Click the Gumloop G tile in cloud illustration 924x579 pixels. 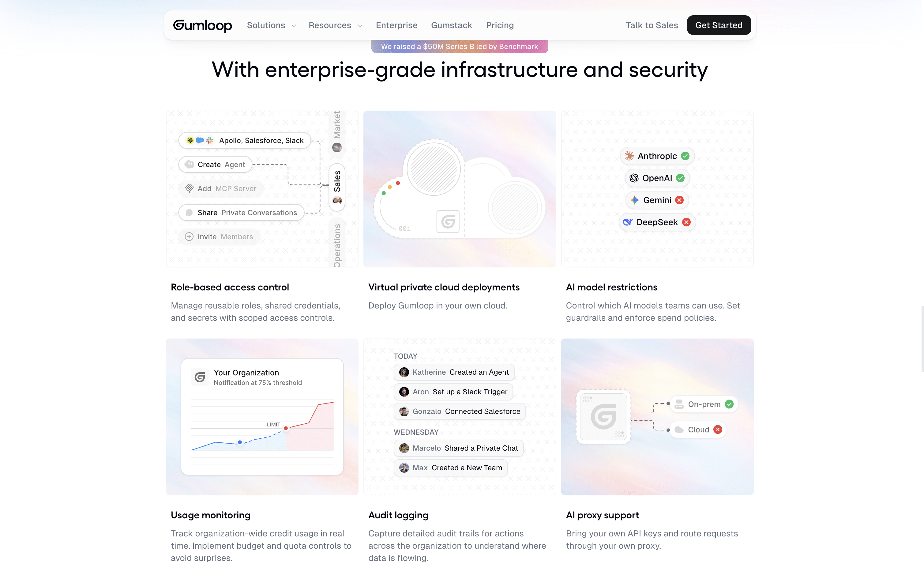(448, 221)
